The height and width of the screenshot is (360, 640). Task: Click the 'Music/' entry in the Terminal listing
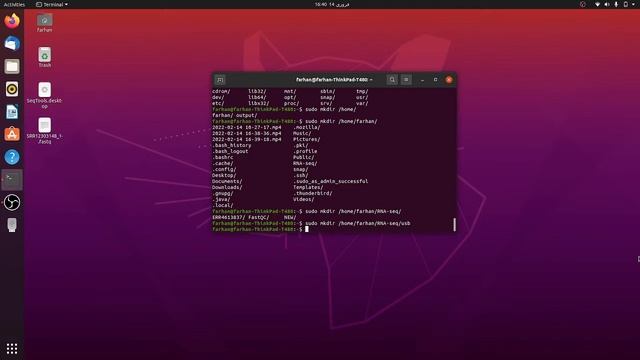[302, 133]
